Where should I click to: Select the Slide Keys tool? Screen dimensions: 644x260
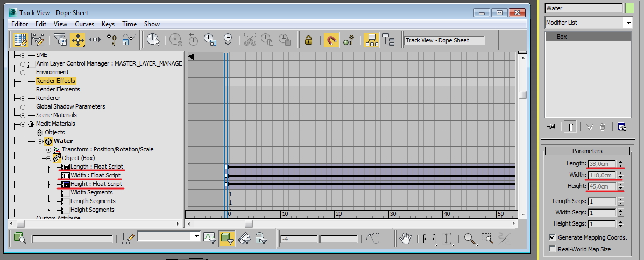(95, 40)
